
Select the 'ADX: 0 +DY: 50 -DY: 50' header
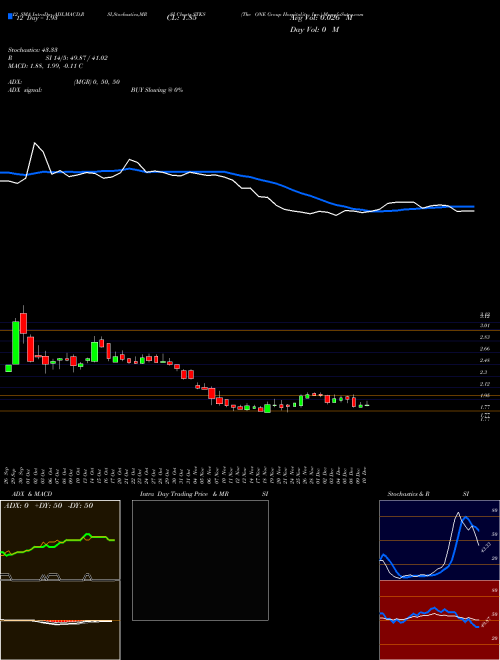click(x=48, y=506)
